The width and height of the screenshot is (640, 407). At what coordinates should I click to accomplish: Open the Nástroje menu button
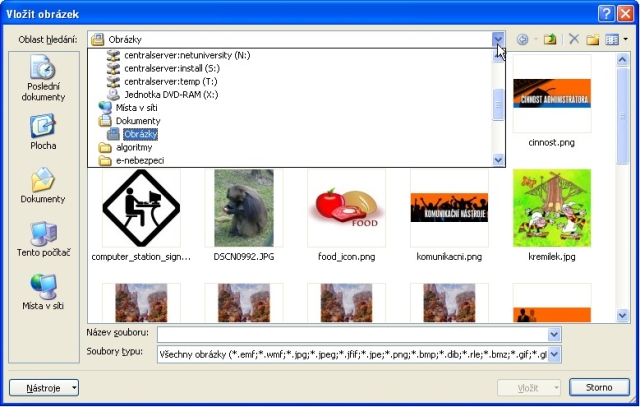[44, 387]
